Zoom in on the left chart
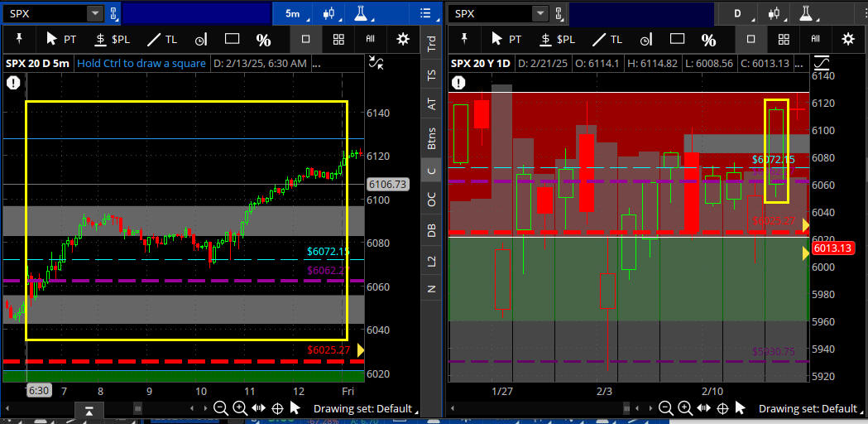Image resolution: width=868 pixels, height=424 pixels. (x=239, y=408)
